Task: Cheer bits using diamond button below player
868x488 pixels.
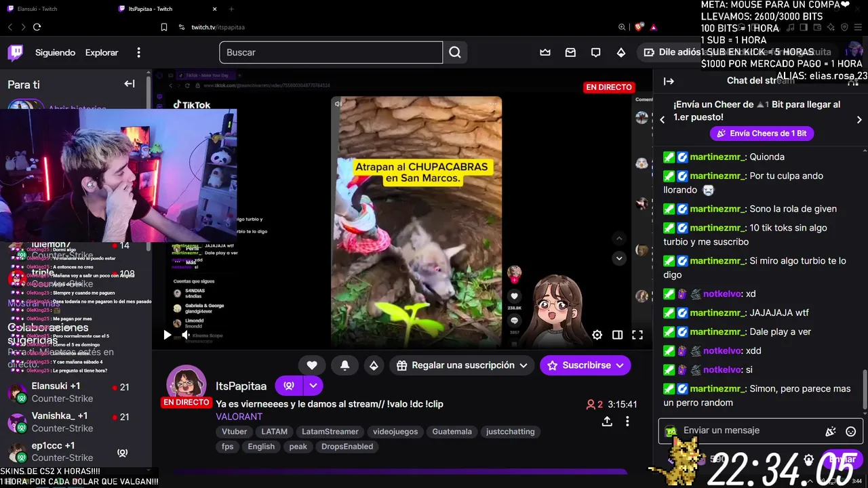Action: coord(374,365)
